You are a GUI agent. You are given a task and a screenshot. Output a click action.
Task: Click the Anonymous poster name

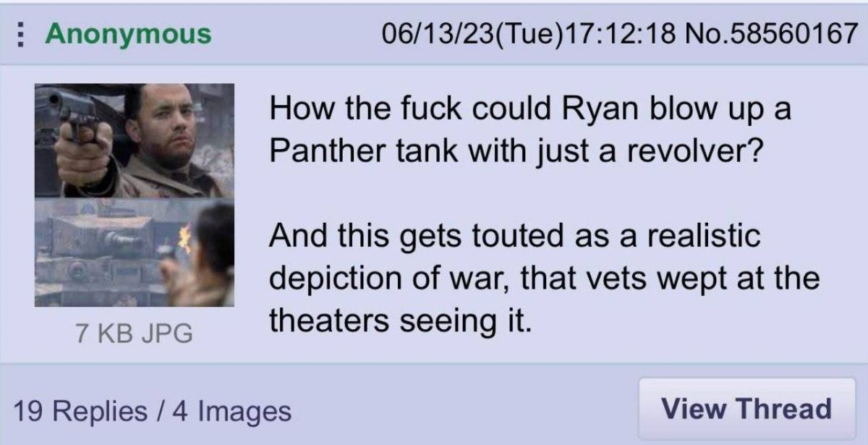[x=128, y=33]
